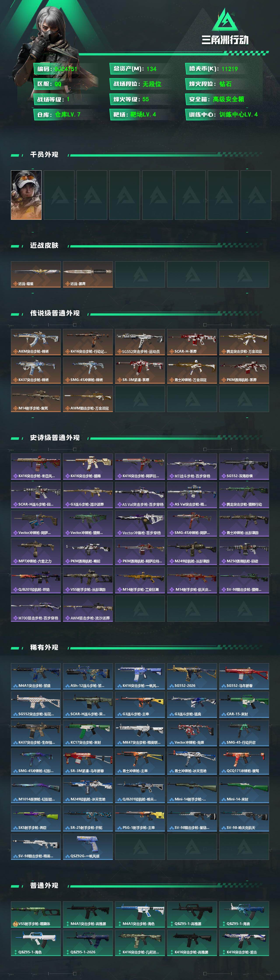This screenshot has height=980, width=280.
Task: Select the 近战-黑鹰 melee knife skin
Action: pyautogui.click(x=88, y=274)
